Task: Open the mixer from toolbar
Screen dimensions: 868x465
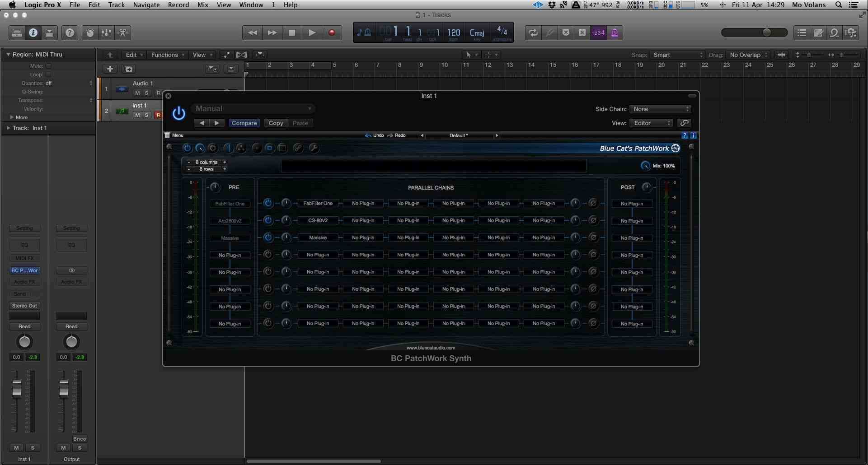Action: click(x=106, y=33)
